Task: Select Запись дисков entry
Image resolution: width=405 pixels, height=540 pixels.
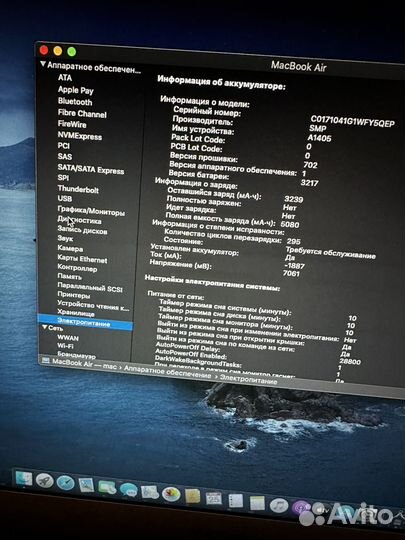Action: (82, 230)
